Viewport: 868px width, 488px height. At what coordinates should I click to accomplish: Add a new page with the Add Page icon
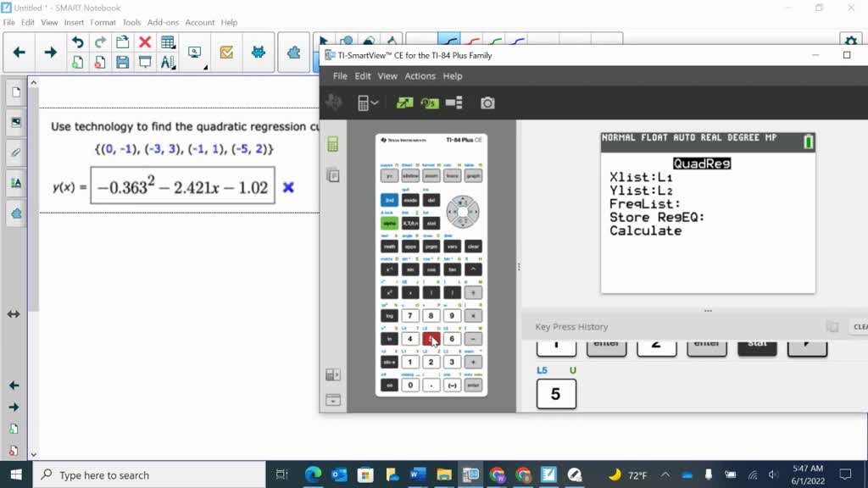coord(77,62)
